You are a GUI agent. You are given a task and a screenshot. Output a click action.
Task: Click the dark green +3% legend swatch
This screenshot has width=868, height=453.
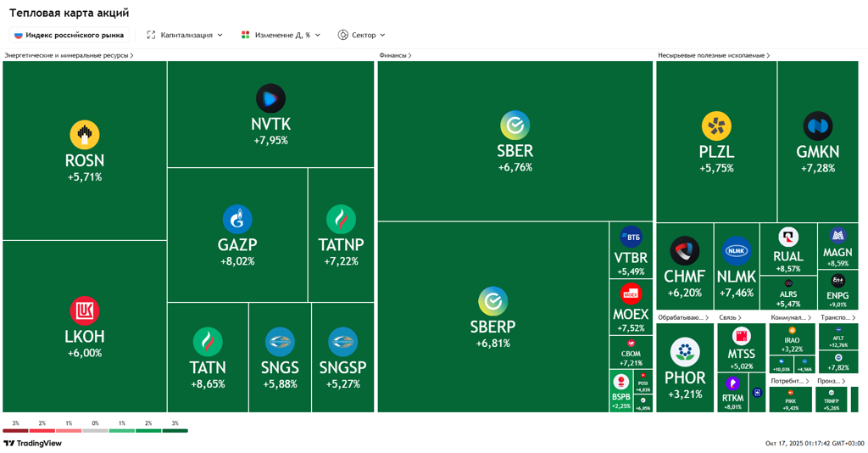pyautogui.click(x=175, y=431)
